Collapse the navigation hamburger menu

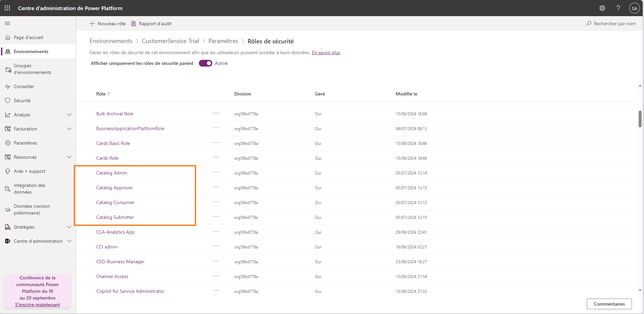click(x=7, y=24)
